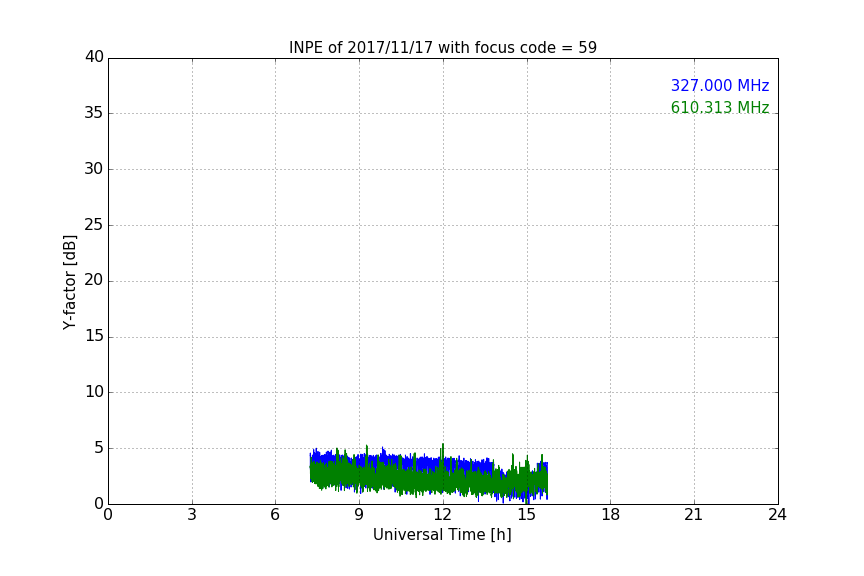
Task: Click the x-axis tick label '6'
Action: pos(275,515)
